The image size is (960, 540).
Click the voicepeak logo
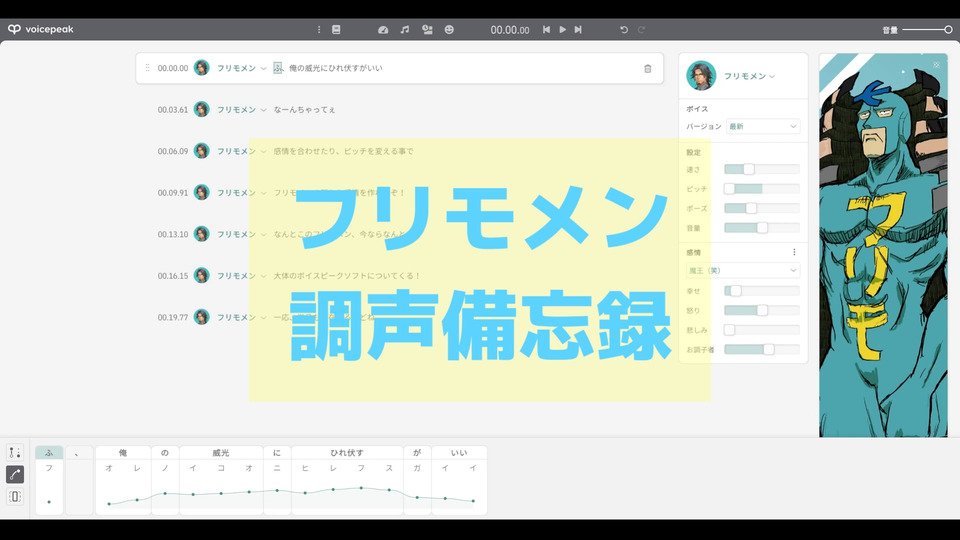pos(40,29)
